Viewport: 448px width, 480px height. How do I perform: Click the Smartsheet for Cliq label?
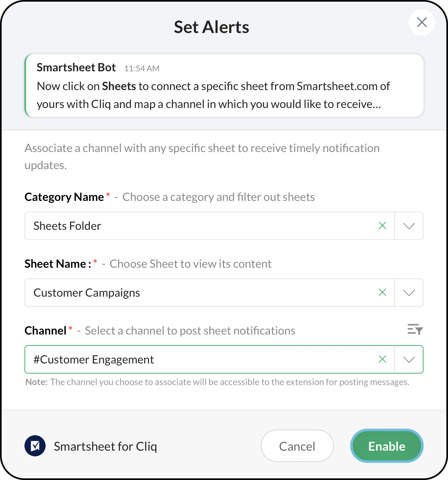pyautogui.click(x=105, y=447)
